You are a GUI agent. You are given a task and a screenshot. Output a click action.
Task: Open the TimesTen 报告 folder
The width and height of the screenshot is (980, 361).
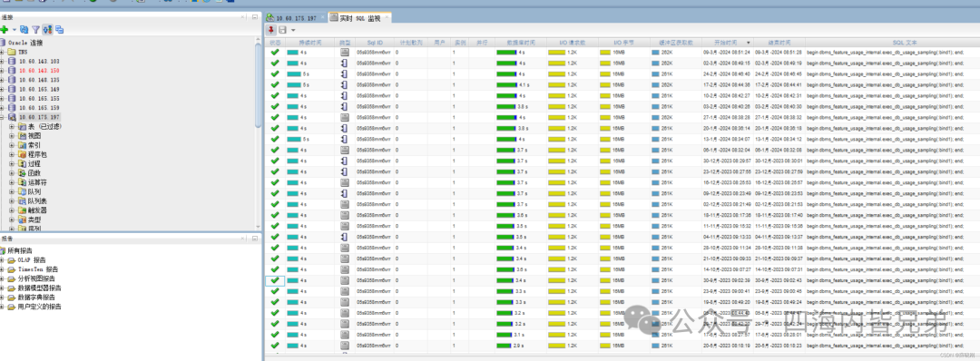[x=37, y=269]
